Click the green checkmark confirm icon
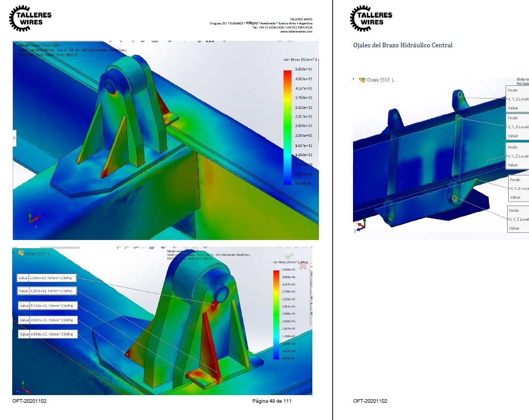 (x=289, y=256)
